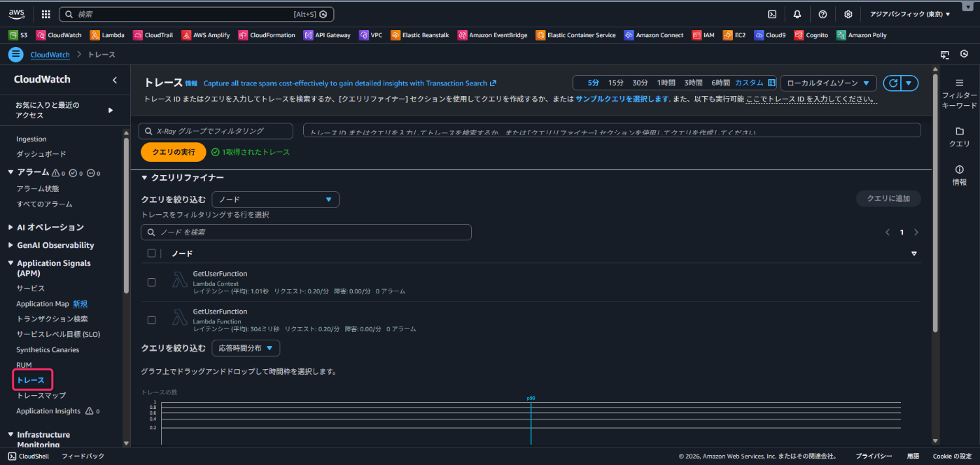The width and height of the screenshot is (980, 465).
Task: Open サンプルクエリを選択します link
Action: click(622, 99)
